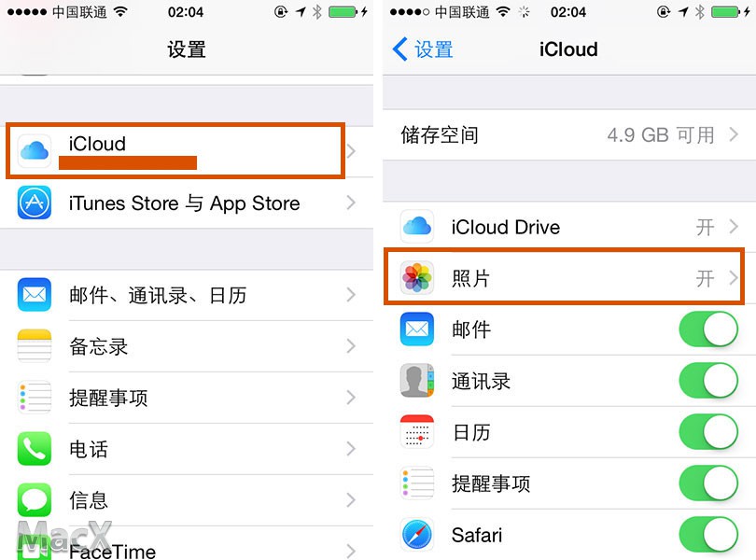Tap the iCloud cloud icon in Settings
The width and height of the screenshot is (756, 560).
pyautogui.click(x=35, y=151)
